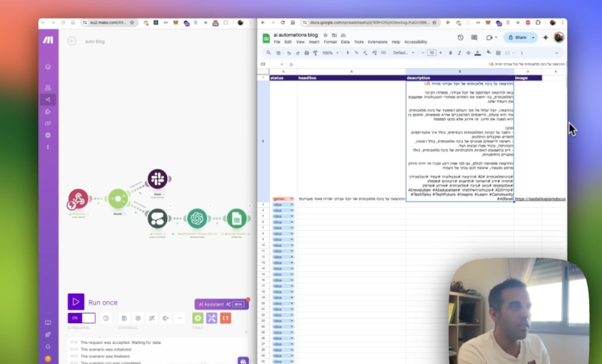Select the OpenAI ChatGPT module node

pyautogui.click(x=197, y=218)
